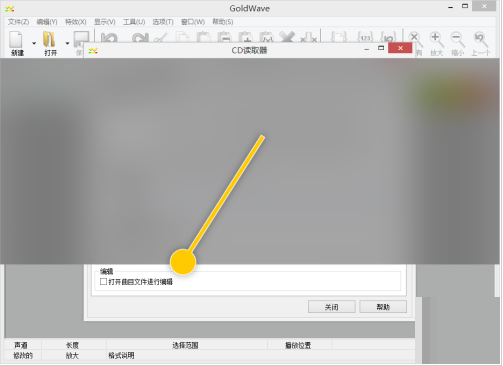This screenshot has height=366, width=503.
Task: Click the CD读取器 dialog title icon
Action: (93, 50)
